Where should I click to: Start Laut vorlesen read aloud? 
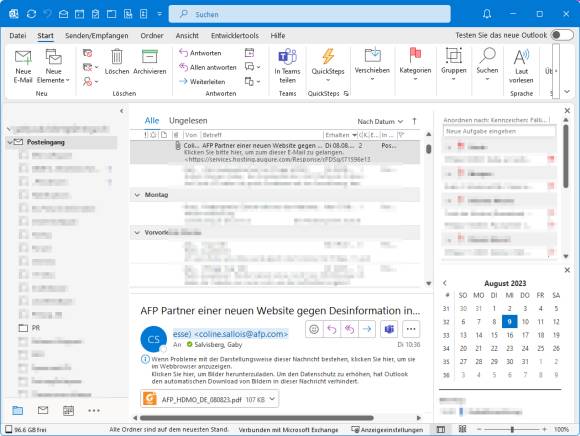pos(521,67)
